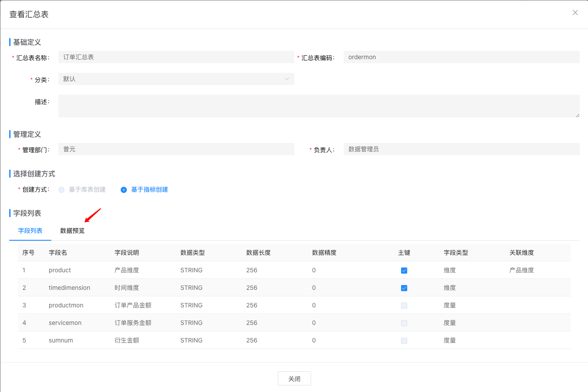Open the 分类 combo box showing 默认
This screenshot has width=588, height=392.
pyautogui.click(x=176, y=79)
